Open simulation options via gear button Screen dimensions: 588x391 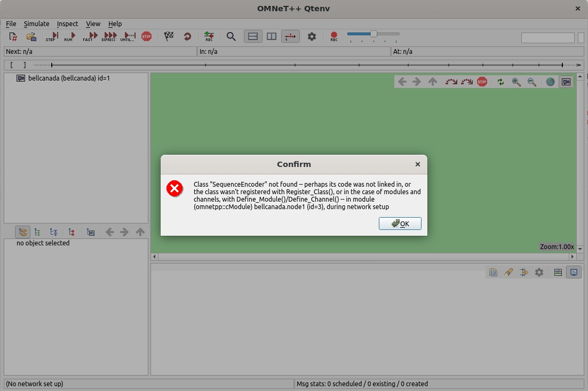(312, 36)
